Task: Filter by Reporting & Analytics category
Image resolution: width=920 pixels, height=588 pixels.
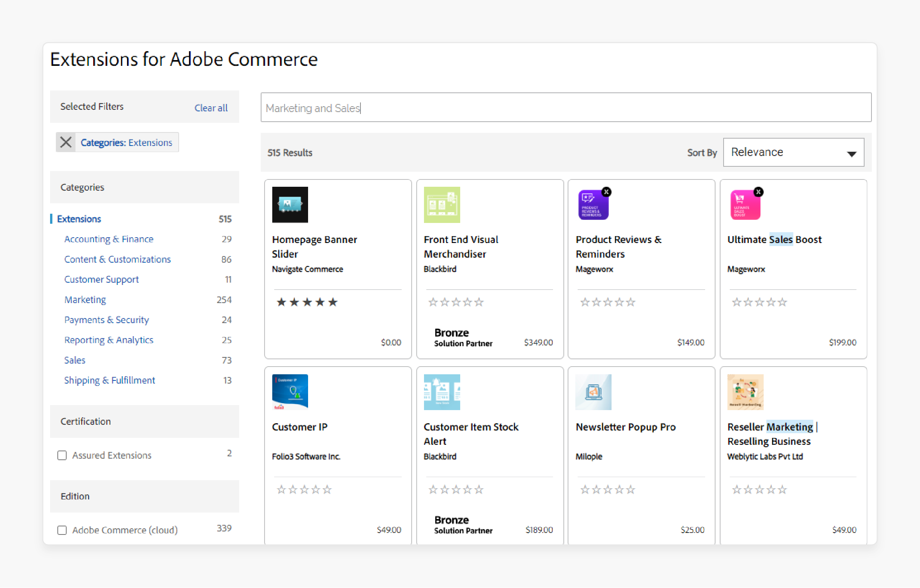Action: pyautogui.click(x=109, y=340)
